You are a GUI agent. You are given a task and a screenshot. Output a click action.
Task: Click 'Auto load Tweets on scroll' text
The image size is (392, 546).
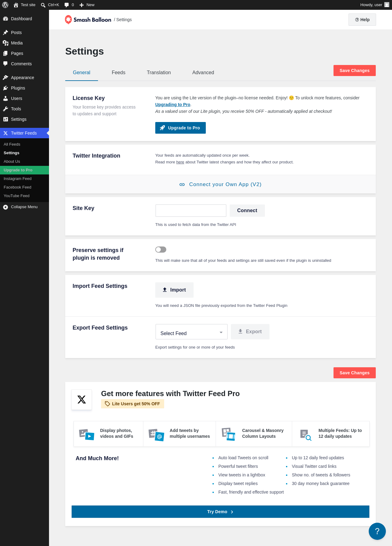pyautogui.click(x=243, y=458)
